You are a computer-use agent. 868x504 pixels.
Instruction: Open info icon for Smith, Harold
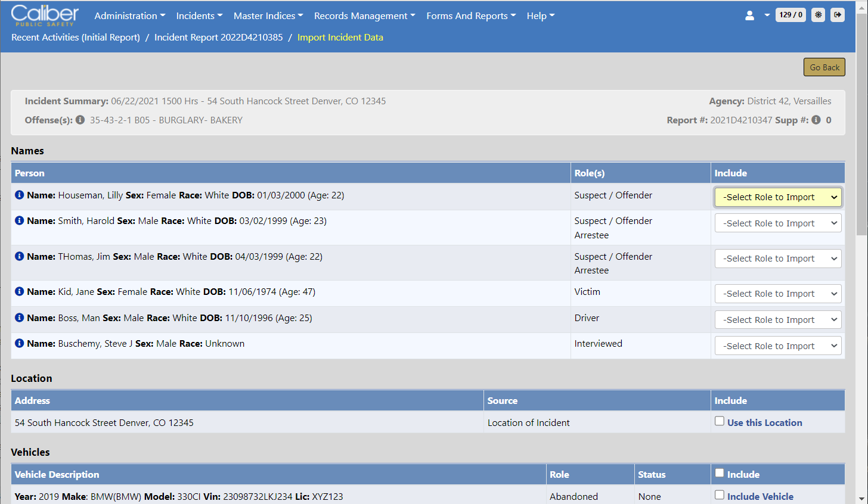point(19,220)
